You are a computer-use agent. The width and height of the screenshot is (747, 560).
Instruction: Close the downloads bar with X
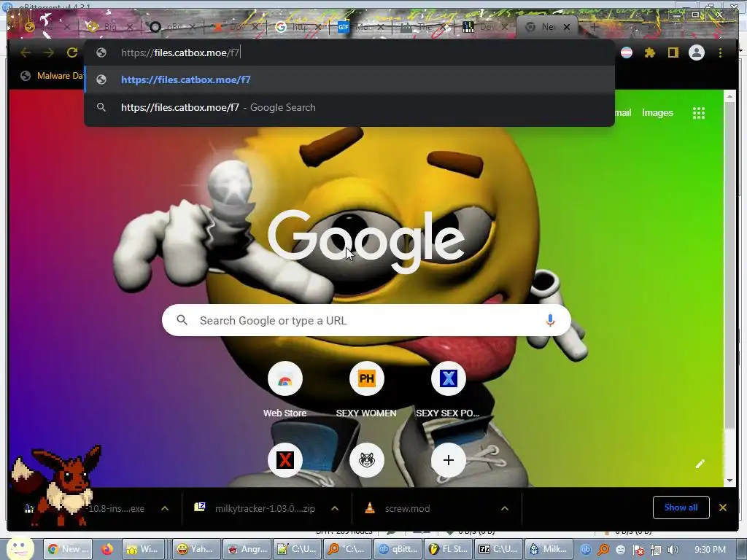click(723, 507)
